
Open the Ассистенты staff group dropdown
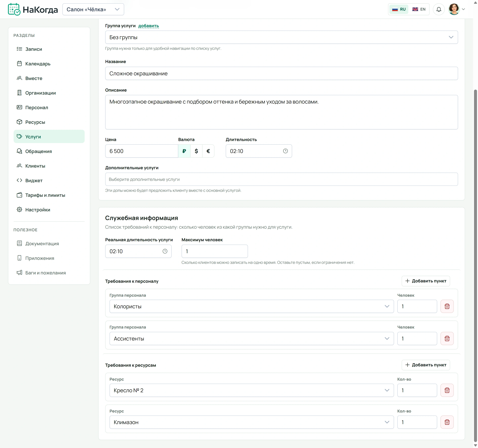coord(251,338)
